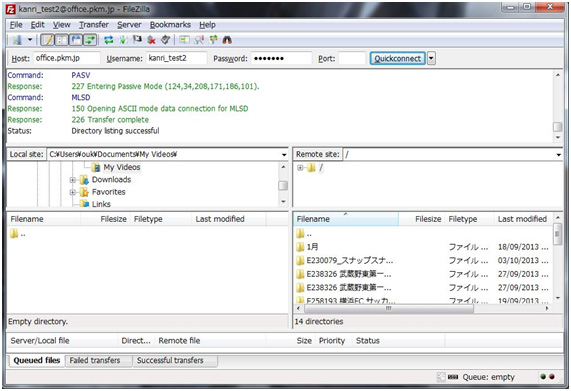Viewport: 571px width, 391px height.
Task: Disconnect from the current server
Action: coord(151,40)
